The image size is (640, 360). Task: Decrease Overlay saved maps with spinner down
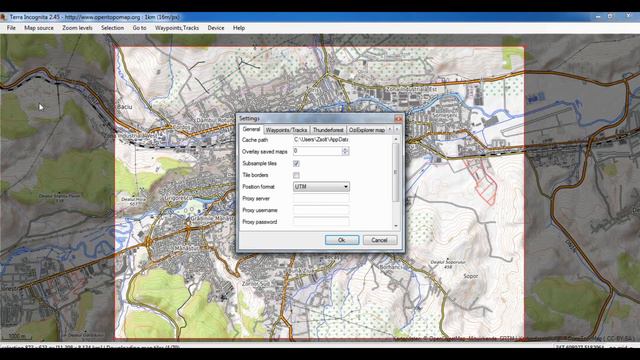pos(345,153)
